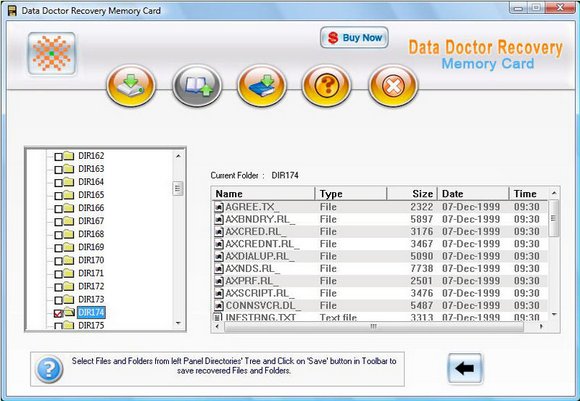Select the AXBNDRY.RL_ file row
The height and width of the screenshot is (401, 580).
pos(380,219)
